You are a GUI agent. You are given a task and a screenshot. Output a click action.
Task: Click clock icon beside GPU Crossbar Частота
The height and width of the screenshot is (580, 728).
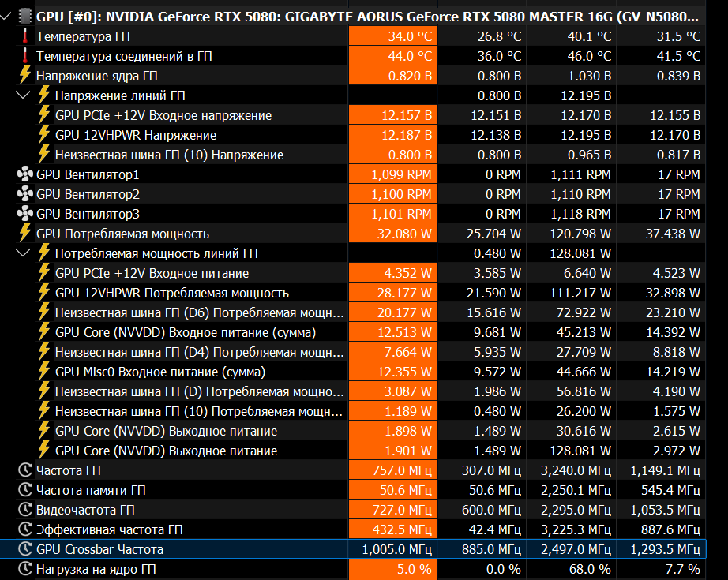[25, 549]
